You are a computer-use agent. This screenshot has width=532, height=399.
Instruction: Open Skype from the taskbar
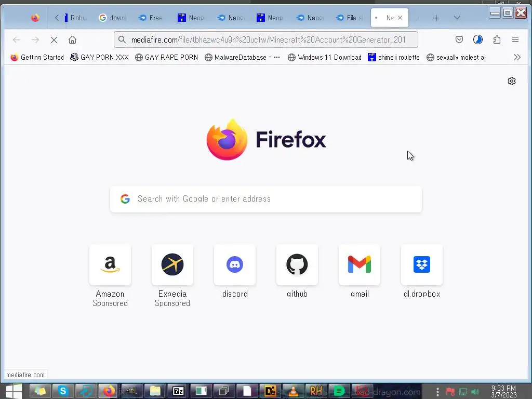[63, 391]
